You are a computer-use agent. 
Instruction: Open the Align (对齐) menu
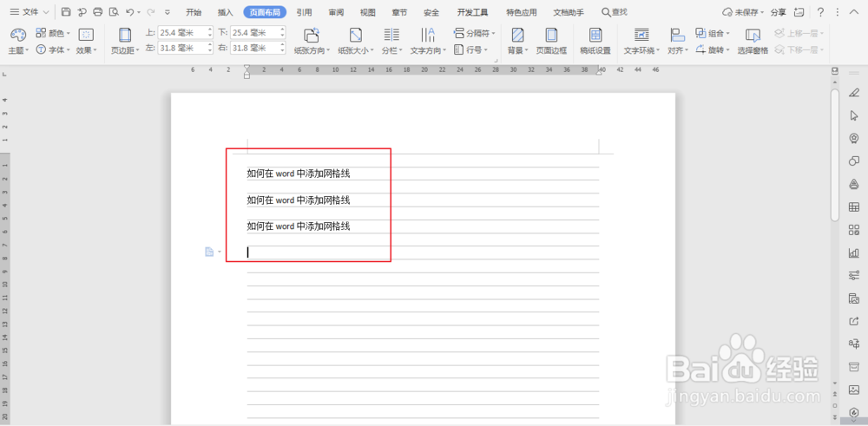pyautogui.click(x=678, y=42)
